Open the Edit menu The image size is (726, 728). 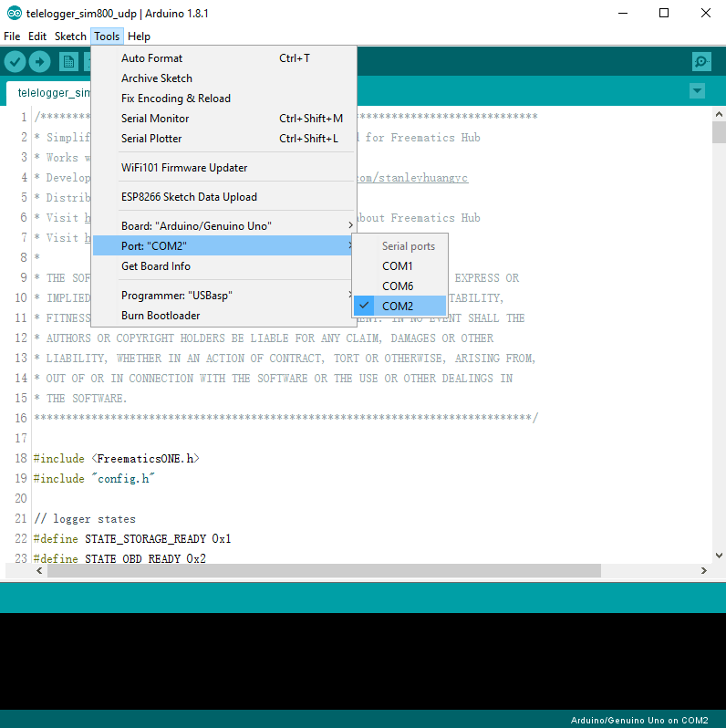[37, 36]
